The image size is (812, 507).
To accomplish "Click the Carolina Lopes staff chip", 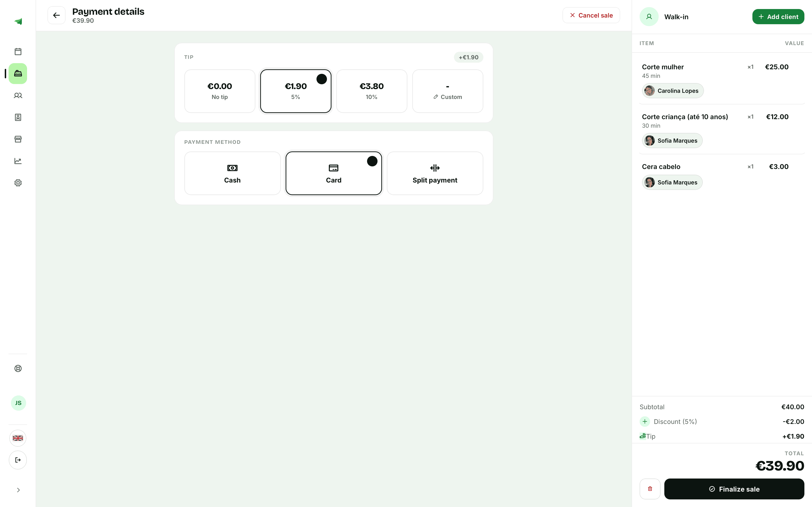I will 673,91.
